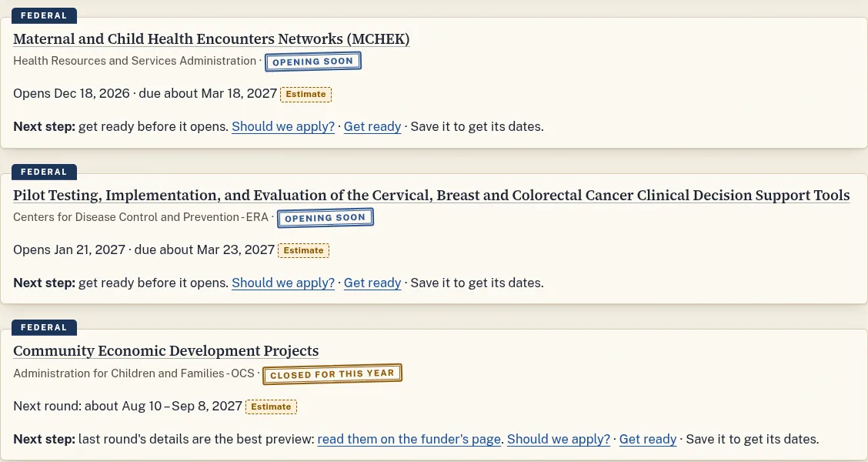
Task: Click Federal tag above Pilot Testing card
Action: (44, 172)
